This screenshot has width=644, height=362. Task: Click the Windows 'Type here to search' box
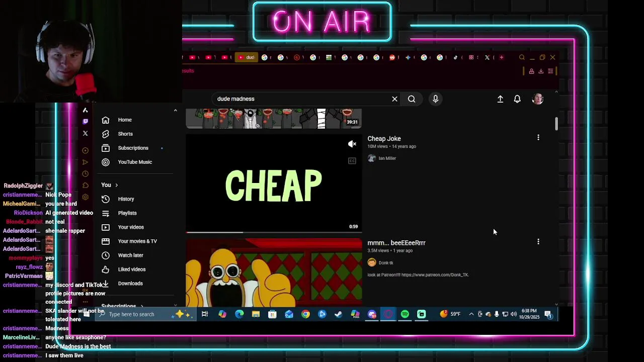coord(146,314)
